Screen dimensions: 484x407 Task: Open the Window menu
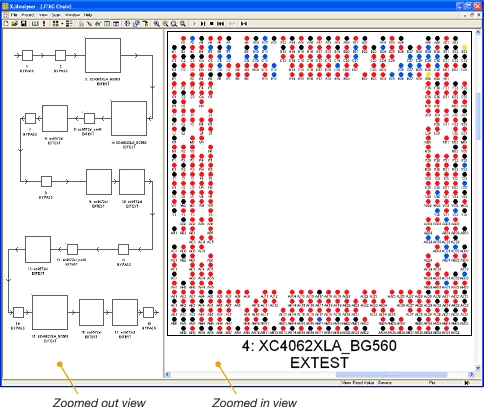(72, 15)
